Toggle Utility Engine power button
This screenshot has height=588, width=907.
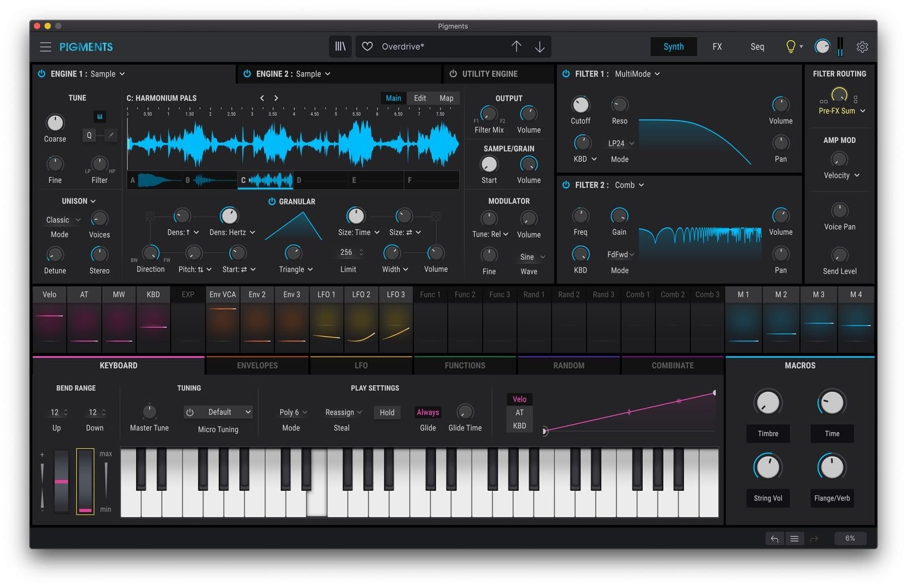coord(453,74)
